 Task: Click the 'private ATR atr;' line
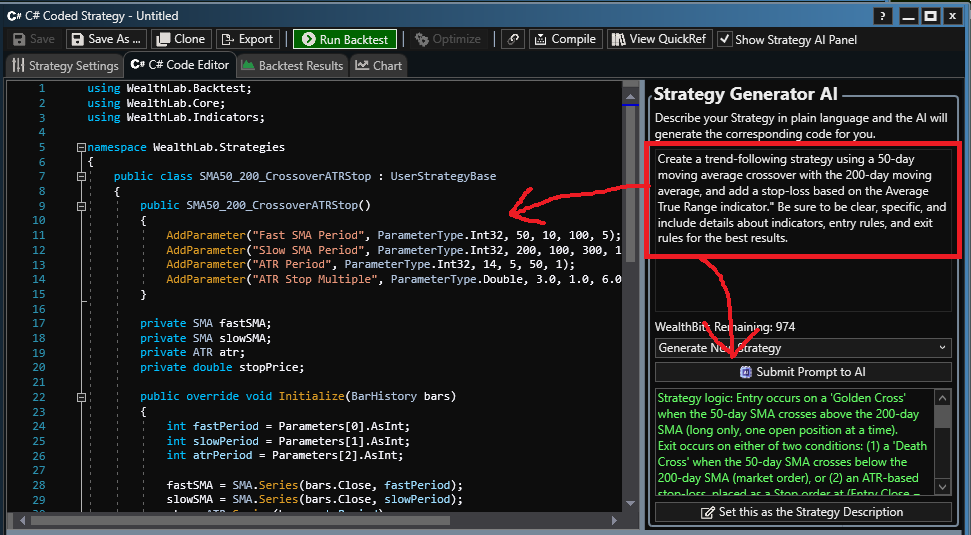(x=193, y=352)
